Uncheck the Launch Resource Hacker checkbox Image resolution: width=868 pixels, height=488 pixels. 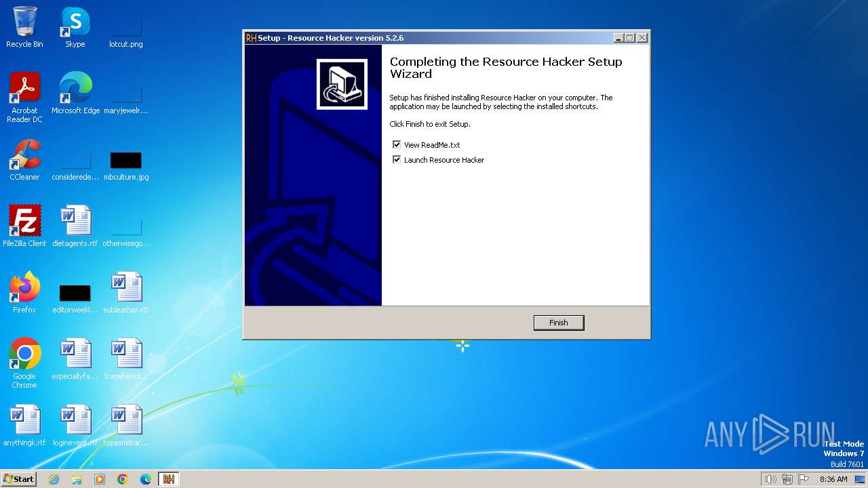coord(397,159)
